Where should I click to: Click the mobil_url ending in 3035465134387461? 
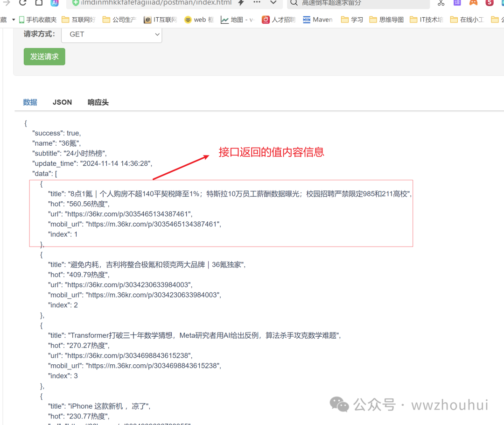[135, 224]
